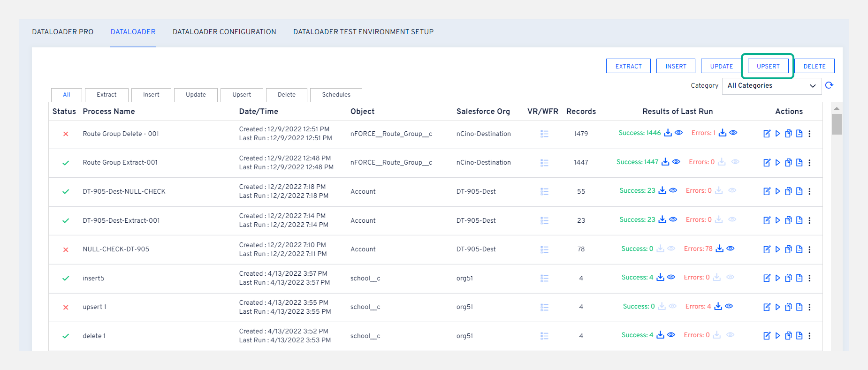Edit the Route Group Delete - 001 process
The image size is (868, 370).
pos(767,134)
